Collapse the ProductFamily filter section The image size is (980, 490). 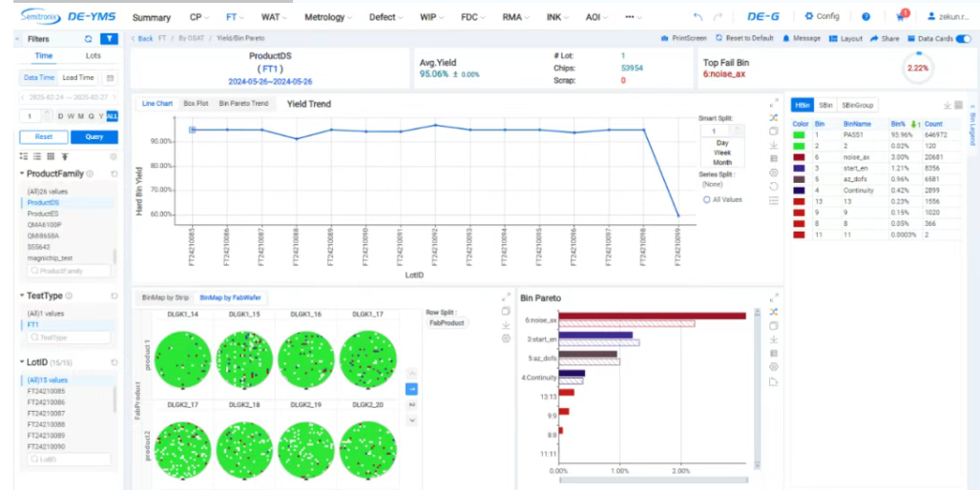point(23,174)
